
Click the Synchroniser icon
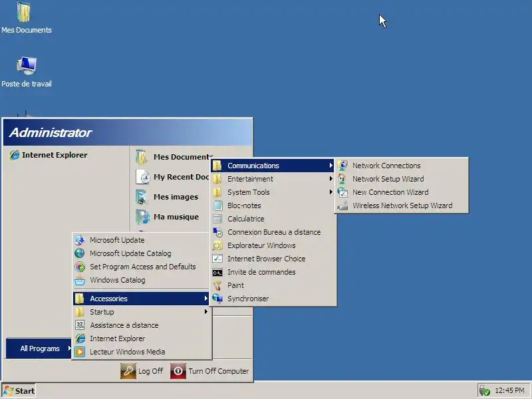[x=217, y=299]
